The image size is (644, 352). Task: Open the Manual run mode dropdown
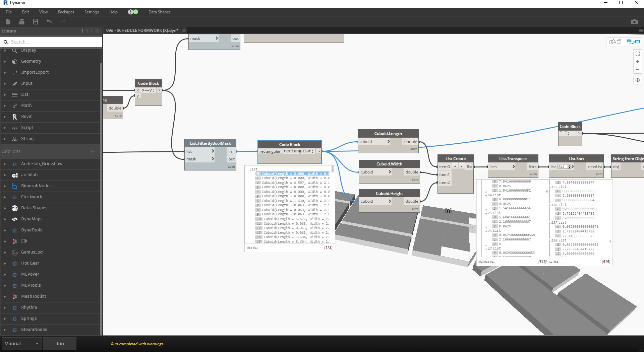(21, 344)
